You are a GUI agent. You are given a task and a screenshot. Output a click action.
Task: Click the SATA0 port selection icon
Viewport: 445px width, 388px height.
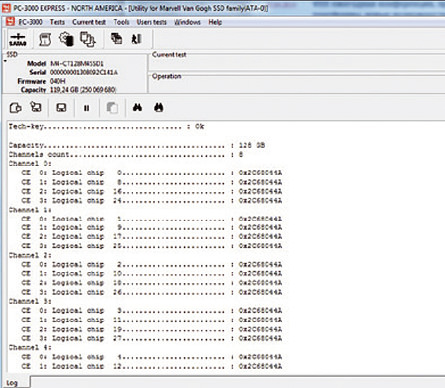[x=18, y=39]
